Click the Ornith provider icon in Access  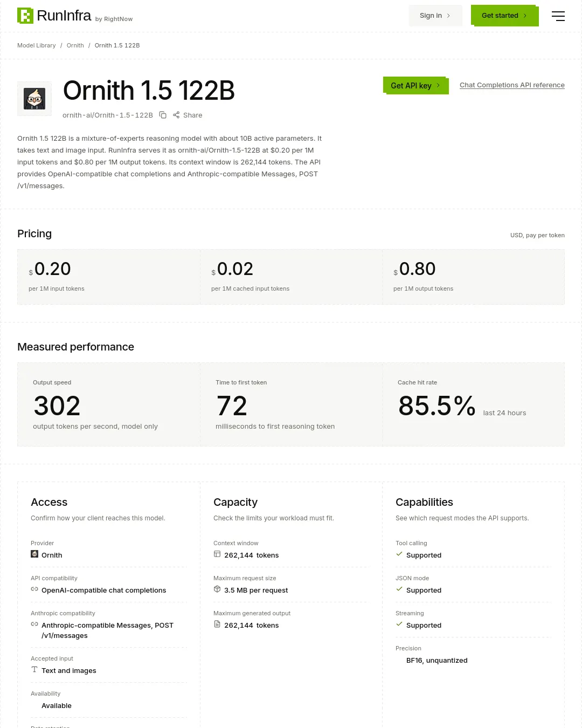tap(34, 554)
